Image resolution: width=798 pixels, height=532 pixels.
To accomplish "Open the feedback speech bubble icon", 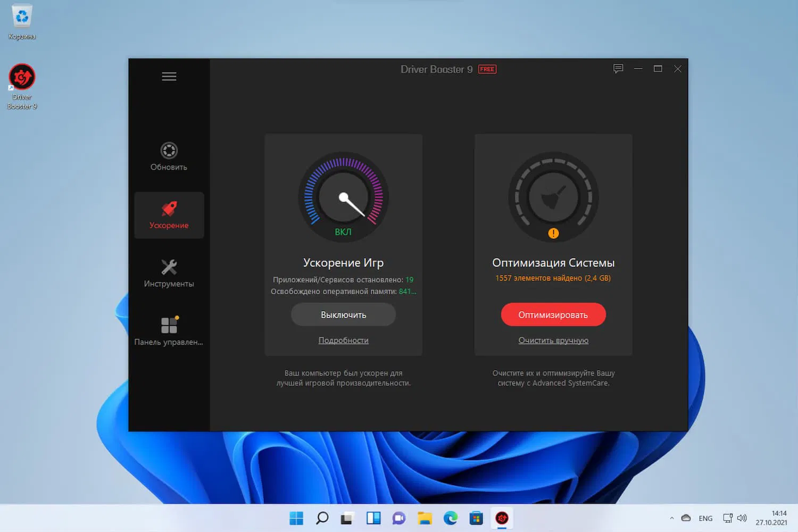I will [x=618, y=69].
